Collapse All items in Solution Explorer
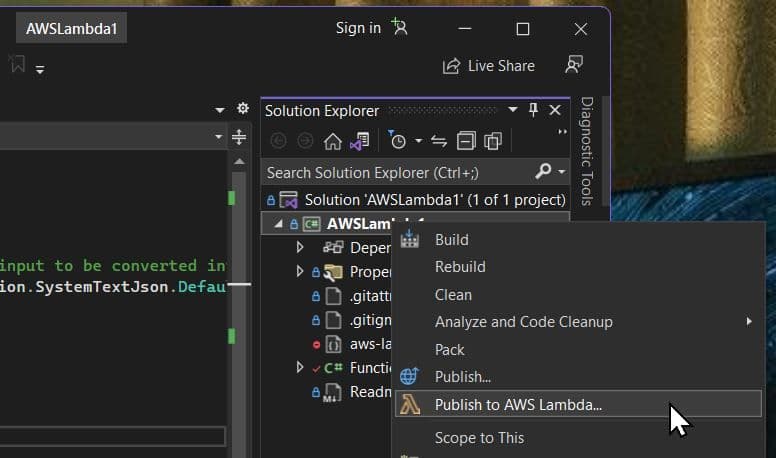Viewport: 776px width, 458px height. pyautogui.click(x=466, y=141)
